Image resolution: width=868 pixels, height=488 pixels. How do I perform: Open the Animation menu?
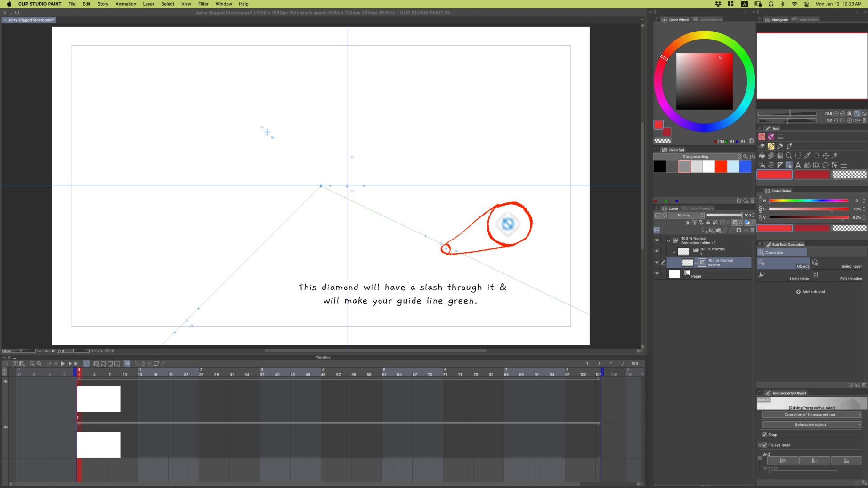point(125,4)
